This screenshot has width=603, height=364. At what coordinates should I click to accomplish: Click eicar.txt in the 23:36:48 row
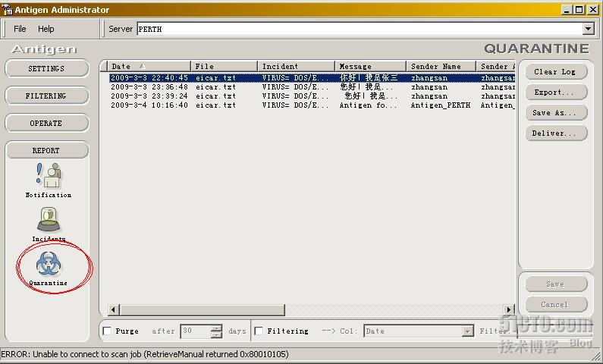pyautogui.click(x=215, y=87)
